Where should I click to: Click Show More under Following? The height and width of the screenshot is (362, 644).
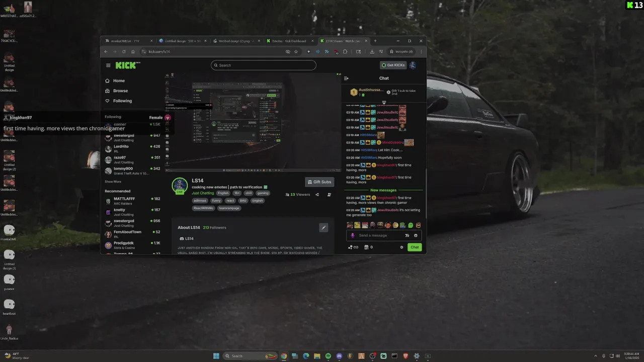pos(113,182)
